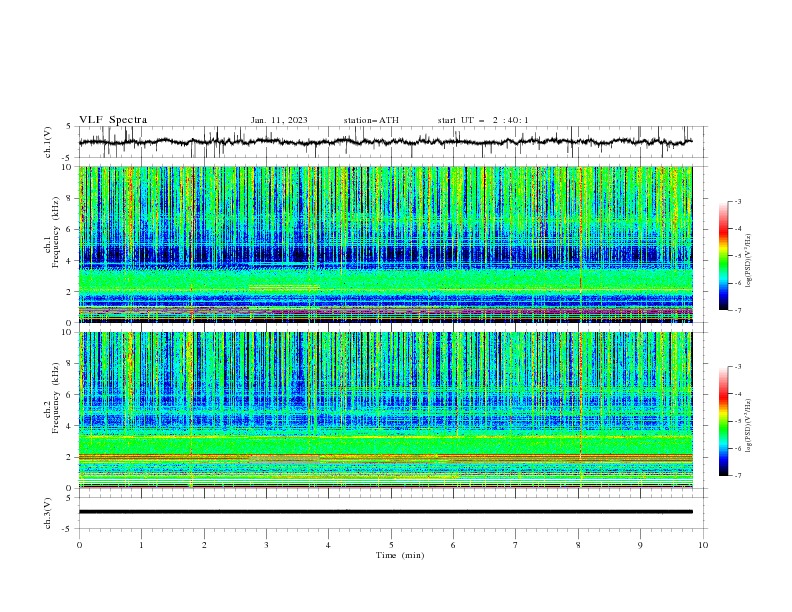
Task: Click time axis tick label "3"
Action: click(266, 545)
